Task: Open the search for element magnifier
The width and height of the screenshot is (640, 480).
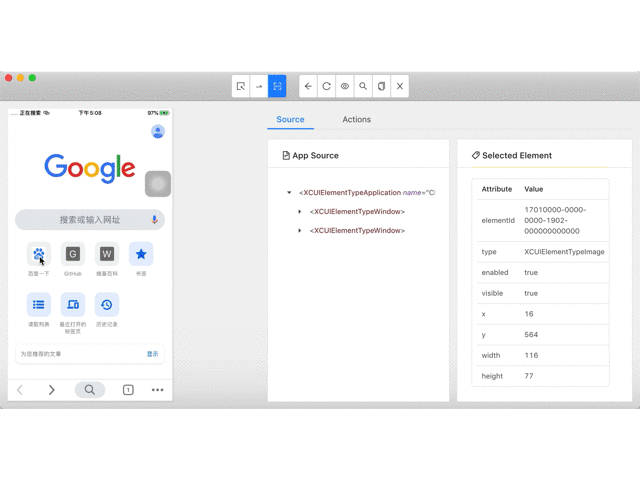Action: pyautogui.click(x=363, y=86)
